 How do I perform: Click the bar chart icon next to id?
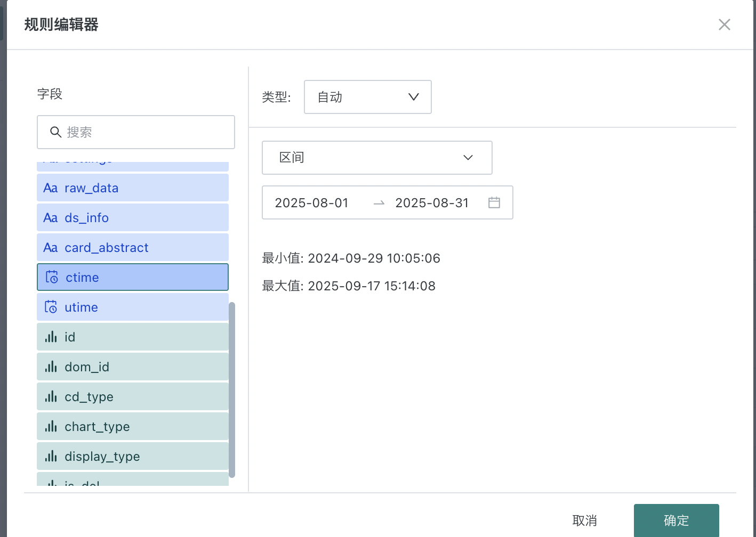[x=51, y=337]
